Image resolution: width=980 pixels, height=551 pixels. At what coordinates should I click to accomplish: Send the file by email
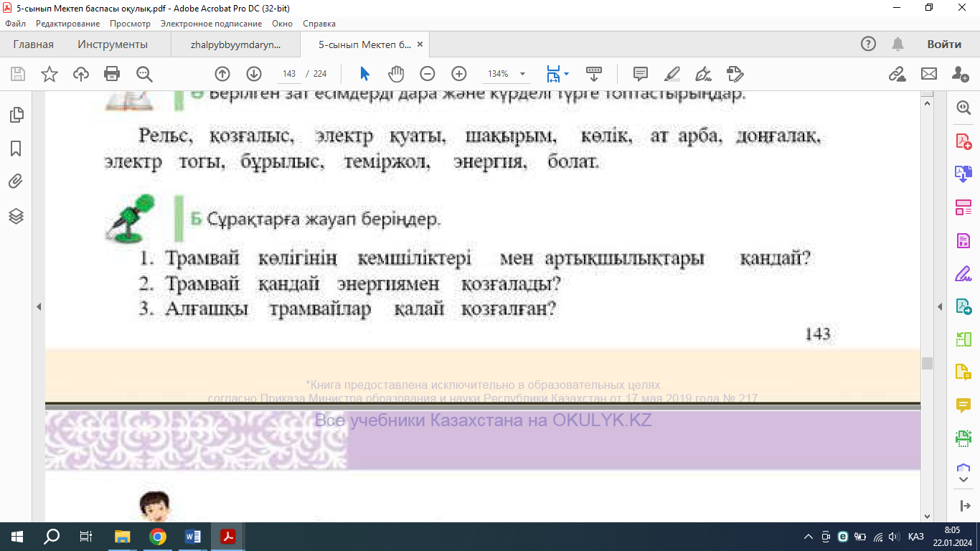point(929,74)
